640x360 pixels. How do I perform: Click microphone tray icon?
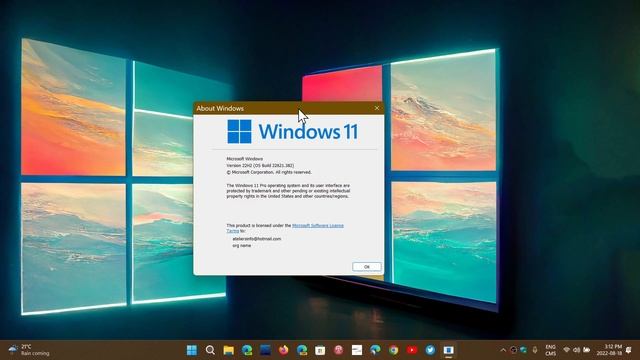coord(535,350)
